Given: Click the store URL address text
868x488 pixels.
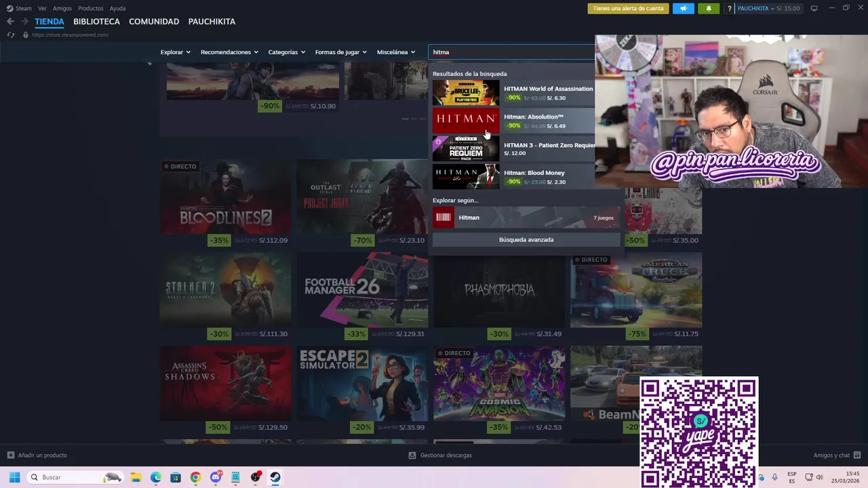Looking at the screenshot, I should [x=70, y=35].
